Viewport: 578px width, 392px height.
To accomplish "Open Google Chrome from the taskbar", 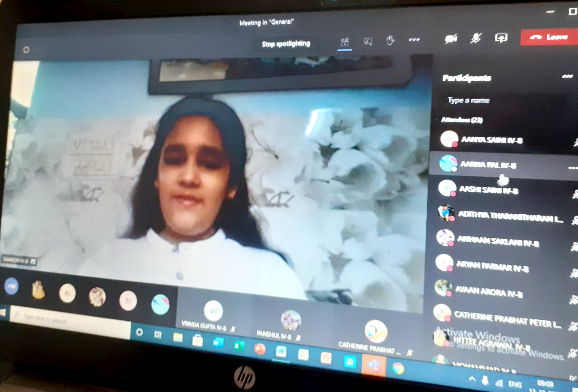I will 398,369.
